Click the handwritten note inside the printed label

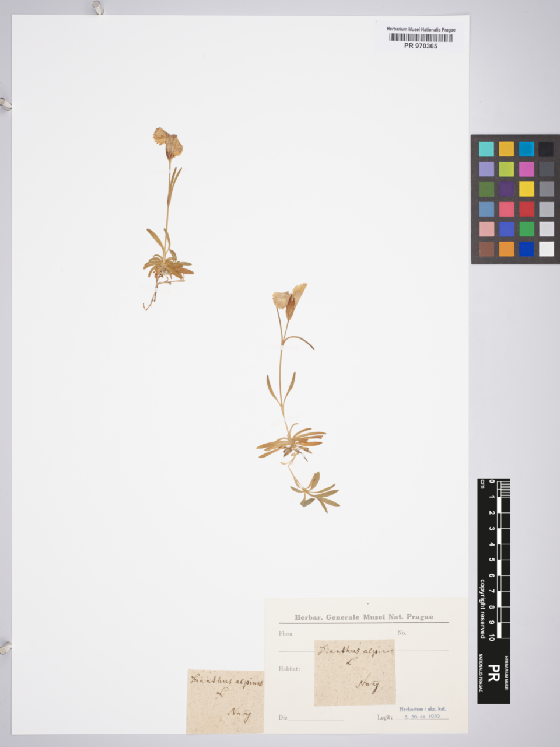[355, 672]
